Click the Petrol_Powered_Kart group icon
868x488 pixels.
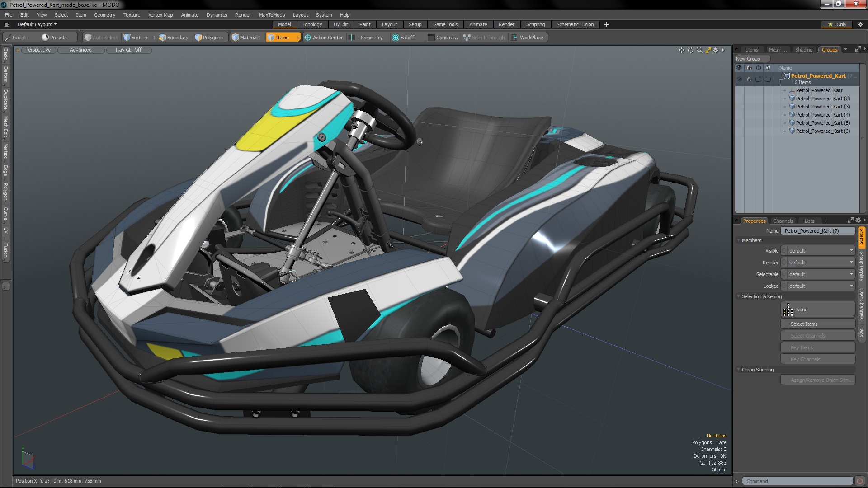click(x=787, y=76)
